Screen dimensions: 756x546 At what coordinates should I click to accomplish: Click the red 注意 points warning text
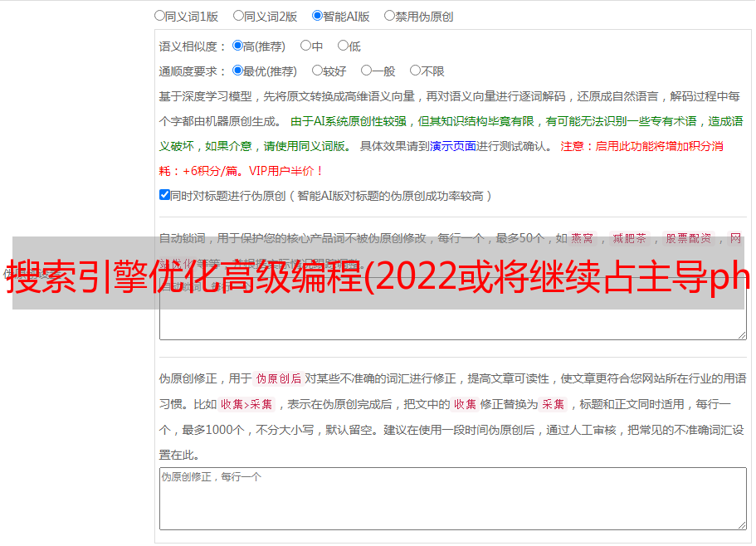[441, 158]
